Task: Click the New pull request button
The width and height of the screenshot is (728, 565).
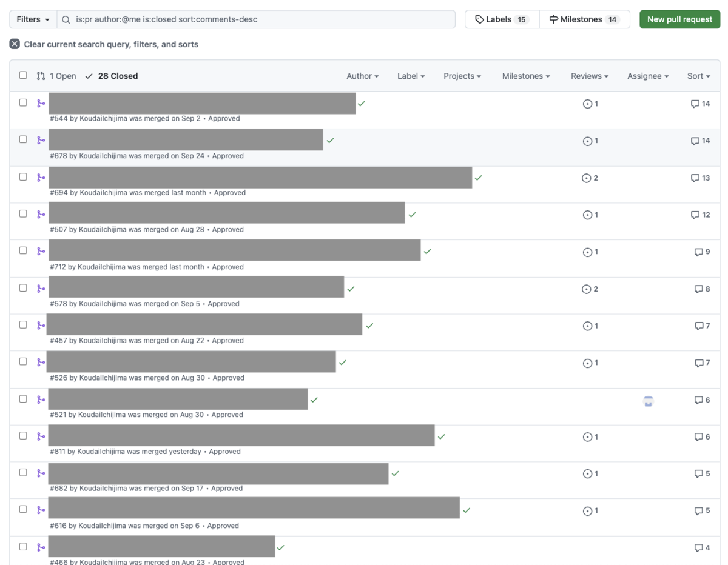Action: (679, 19)
